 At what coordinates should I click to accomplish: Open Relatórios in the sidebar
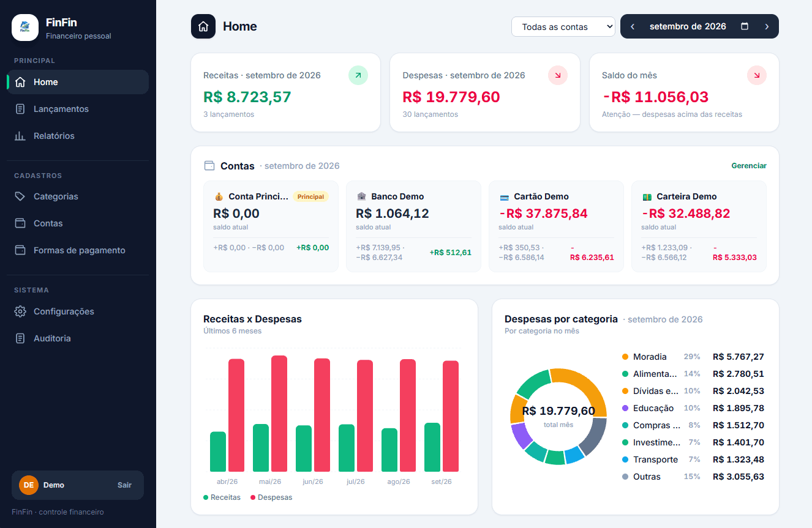click(x=78, y=136)
